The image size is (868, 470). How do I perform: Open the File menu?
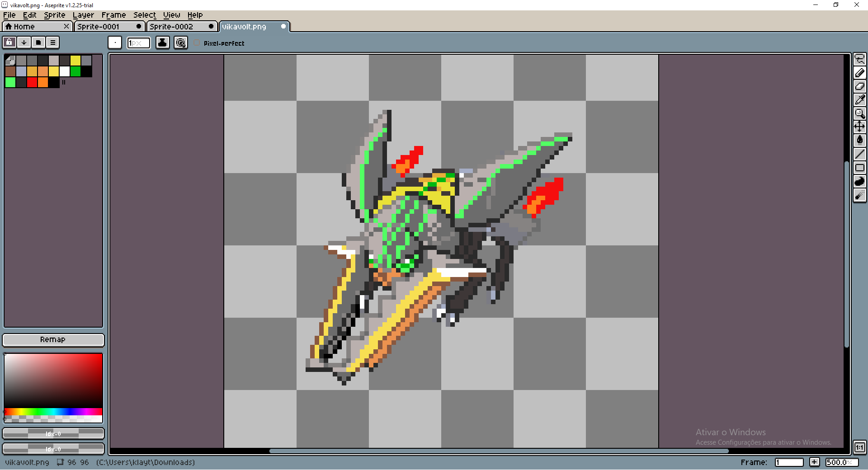[9, 15]
